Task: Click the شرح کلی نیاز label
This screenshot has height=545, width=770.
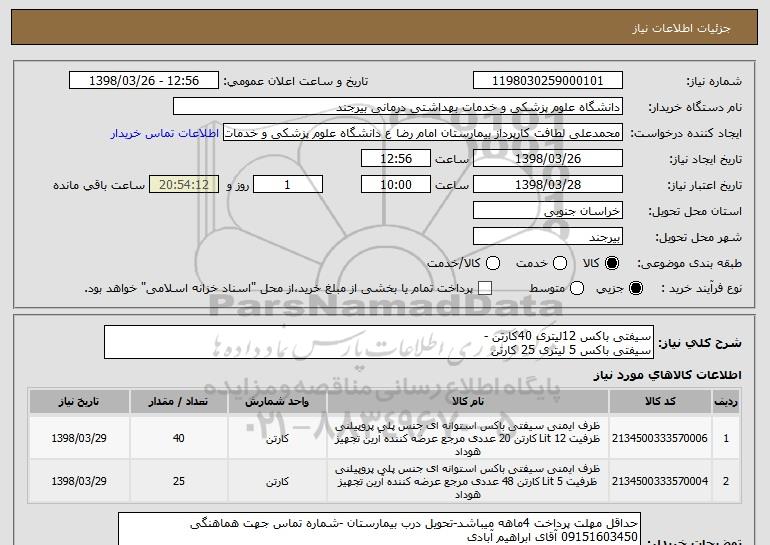Action: 700,343
